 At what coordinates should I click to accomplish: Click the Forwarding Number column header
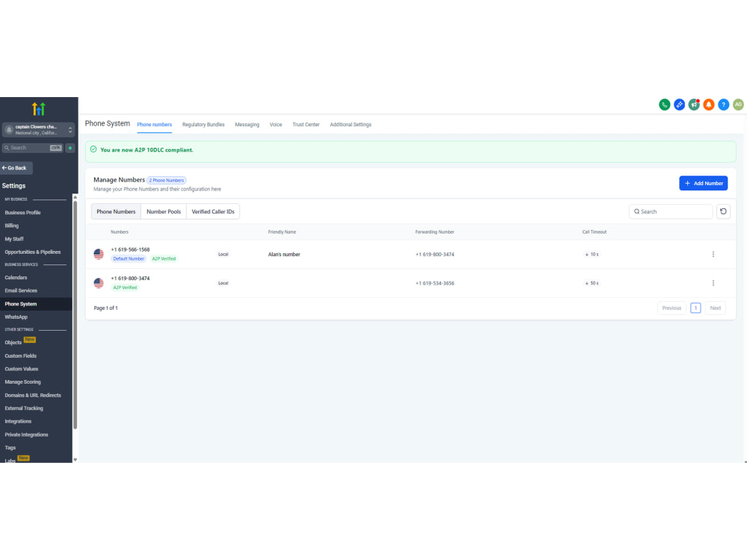point(435,232)
